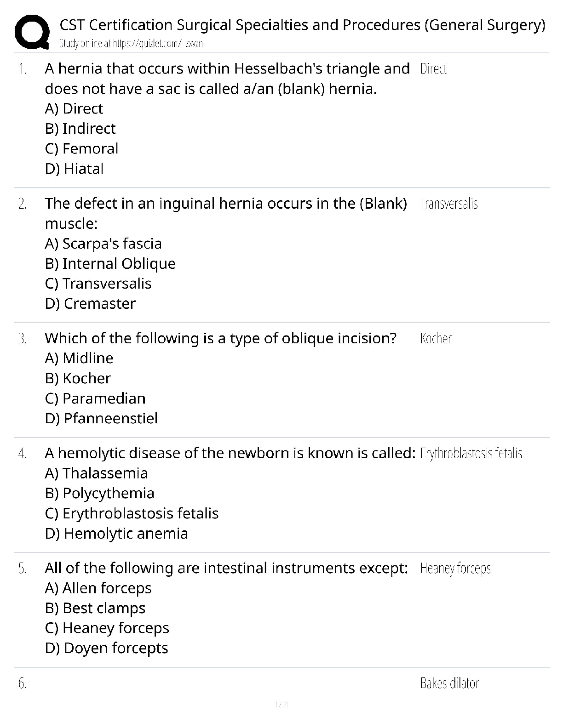Select option C) Heaney forceps
The height and width of the screenshot is (728, 563).
(107, 628)
